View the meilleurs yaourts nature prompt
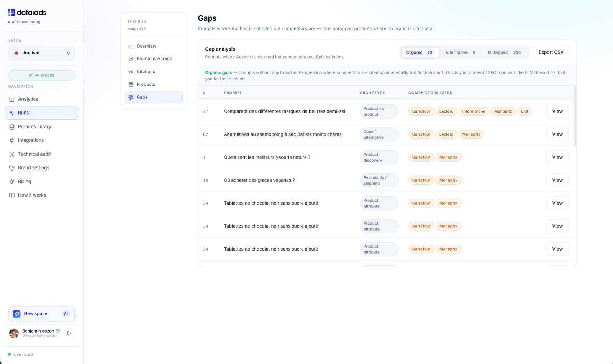Image resolution: width=613 pixels, height=364 pixels. 557,157
